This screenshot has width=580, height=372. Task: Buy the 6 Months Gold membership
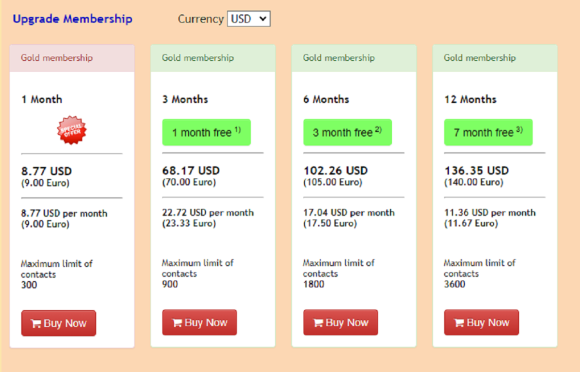tap(340, 322)
